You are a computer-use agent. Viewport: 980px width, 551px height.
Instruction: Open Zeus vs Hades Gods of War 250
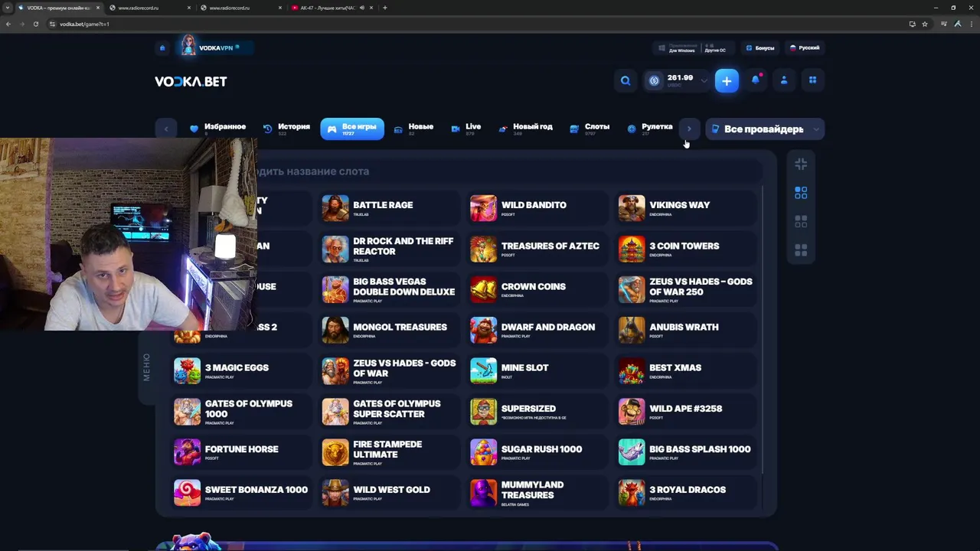685,289
